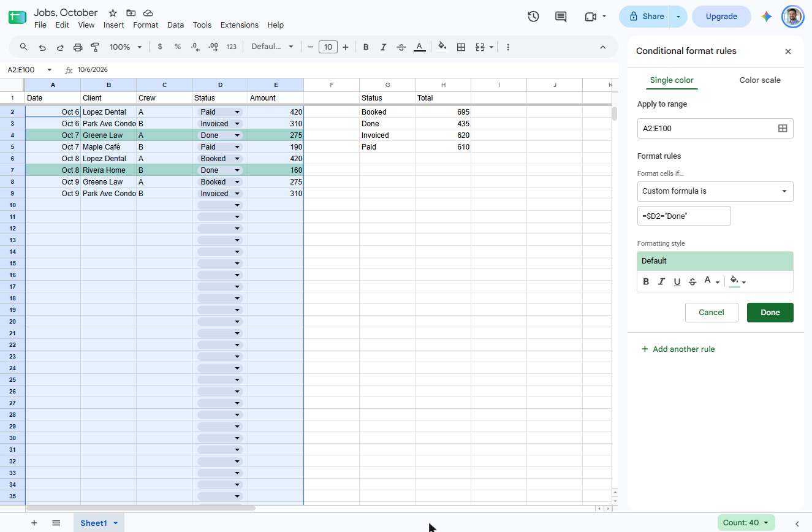Open the Borders tool in the toolbar
This screenshot has width=812, height=532.
click(x=461, y=47)
